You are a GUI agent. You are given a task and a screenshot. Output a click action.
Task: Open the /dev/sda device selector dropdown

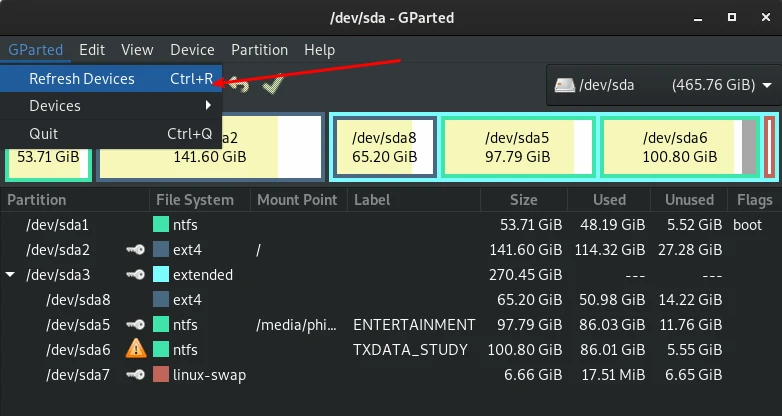click(663, 85)
